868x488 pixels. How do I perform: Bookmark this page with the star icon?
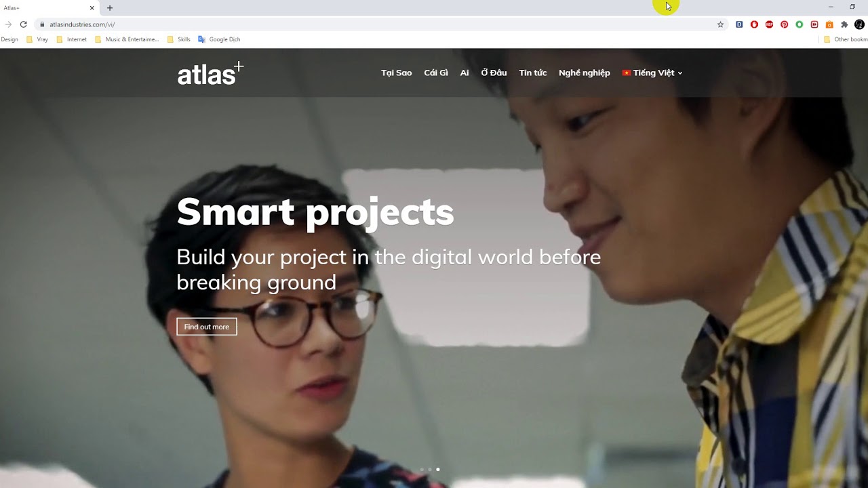[x=720, y=24]
